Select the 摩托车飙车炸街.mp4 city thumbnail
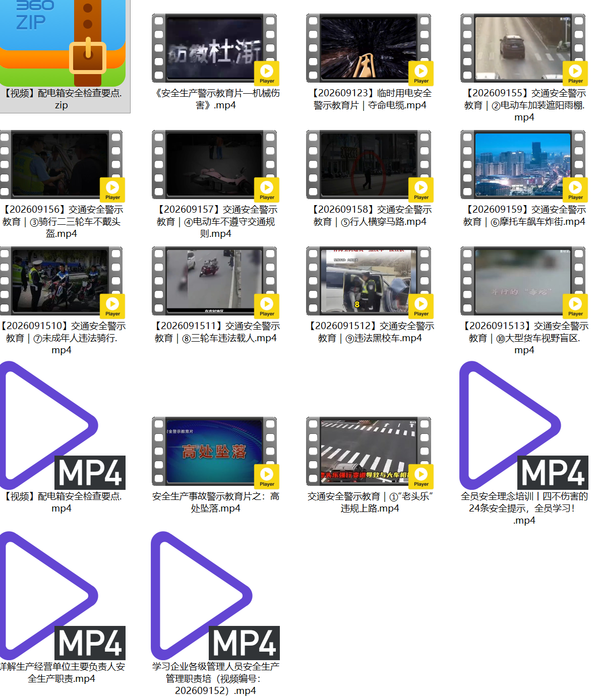Screen dimensions: 598x700 coord(523,165)
